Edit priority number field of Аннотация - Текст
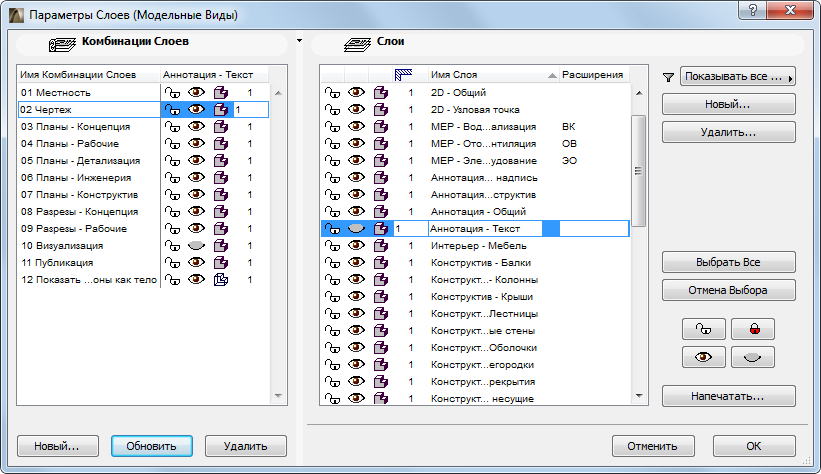This screenshot has width=821, height=474. pos(410,229)
